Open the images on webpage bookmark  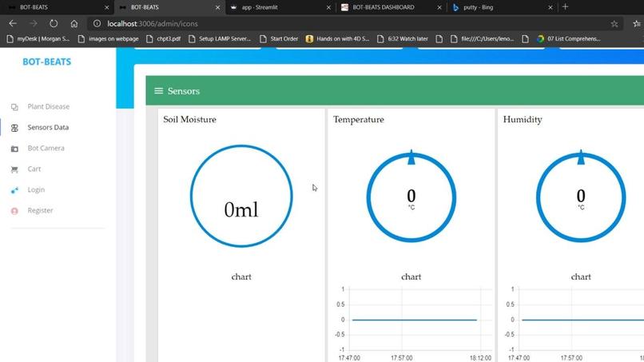point(109,38)
